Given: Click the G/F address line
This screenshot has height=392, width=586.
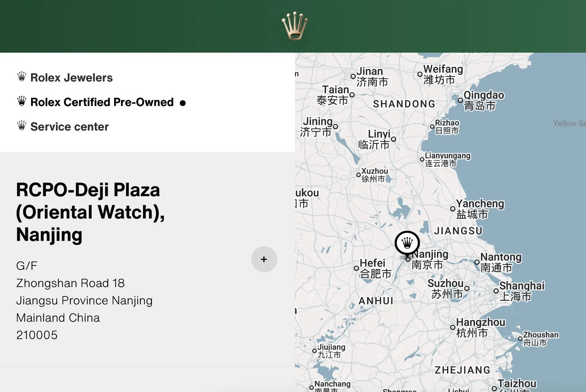Looking at the screenshot, I should pos(27,266).
